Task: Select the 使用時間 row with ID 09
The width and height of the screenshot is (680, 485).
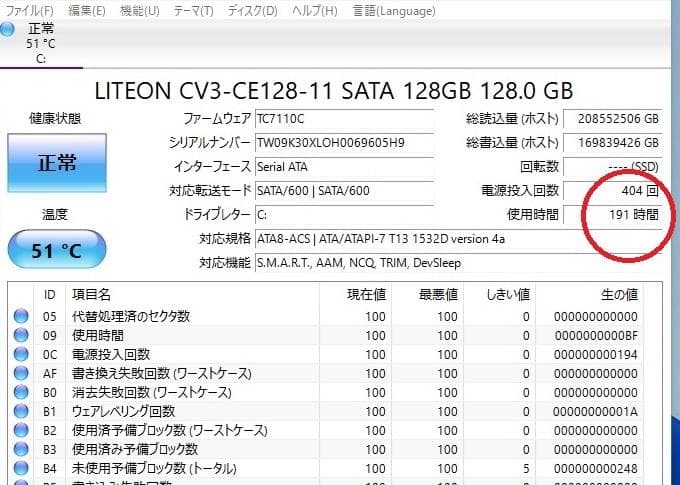Action: pyautogui.click(x=326, y=335)
